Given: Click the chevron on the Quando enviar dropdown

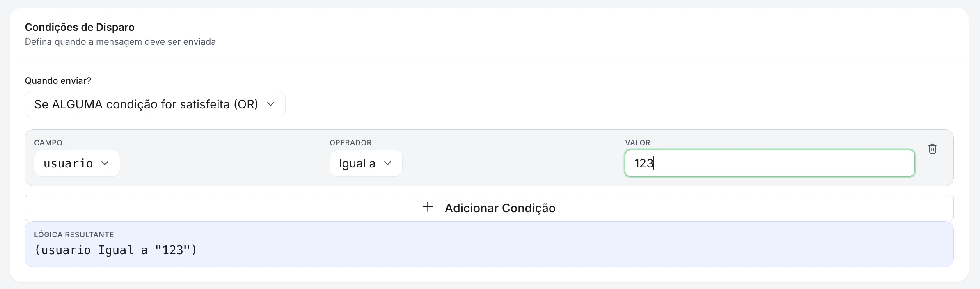Looking at the screenshot, I should click(x=270, y=104).
